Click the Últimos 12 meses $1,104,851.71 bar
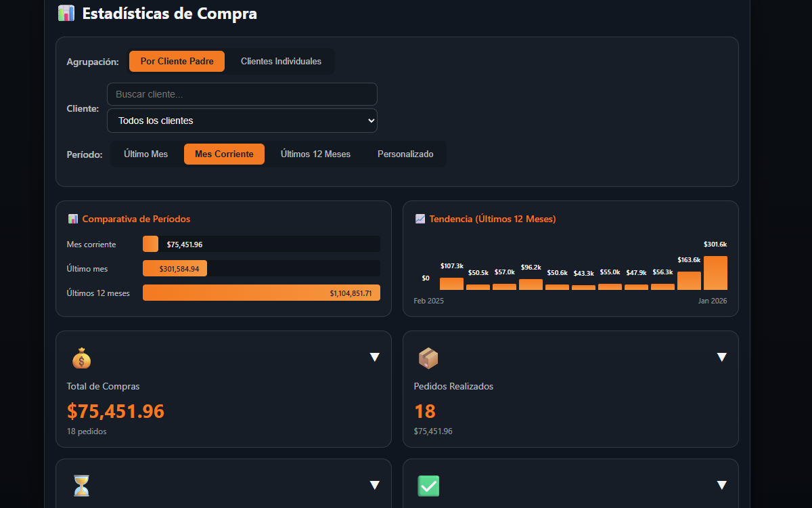The width and height of the screenshot is (812, 508). 261,293
